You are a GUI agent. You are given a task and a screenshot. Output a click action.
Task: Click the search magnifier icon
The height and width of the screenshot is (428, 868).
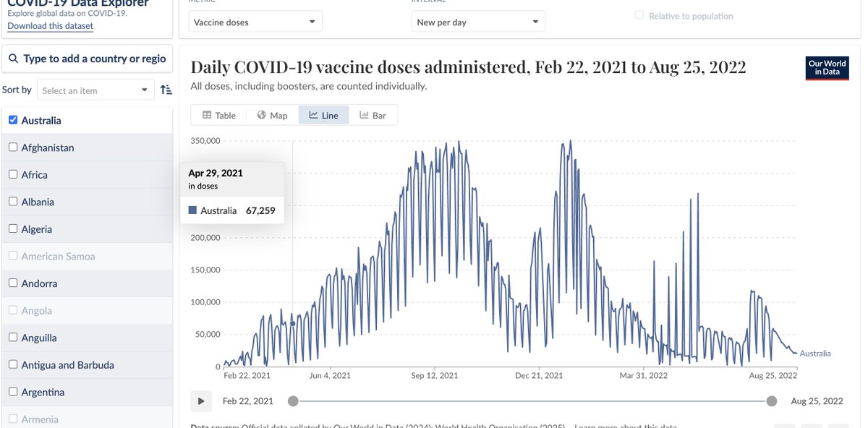click(x=14, y=59)
